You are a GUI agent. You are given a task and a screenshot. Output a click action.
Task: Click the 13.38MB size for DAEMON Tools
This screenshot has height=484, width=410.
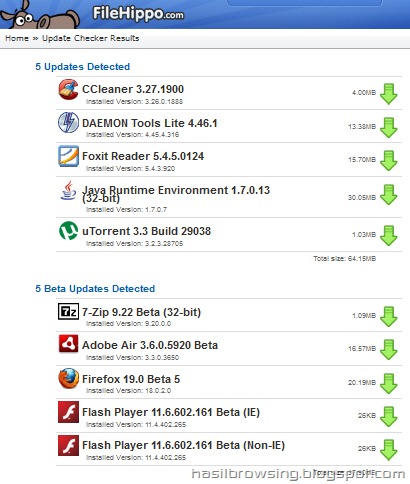click(x=362, y=126)
